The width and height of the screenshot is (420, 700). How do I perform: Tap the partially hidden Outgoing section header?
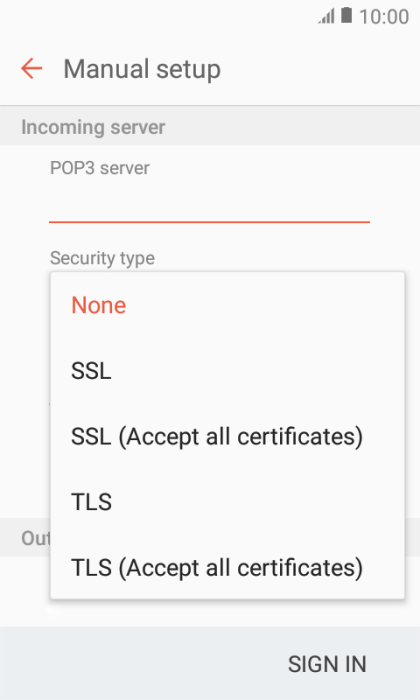click(x=36, y=538)
